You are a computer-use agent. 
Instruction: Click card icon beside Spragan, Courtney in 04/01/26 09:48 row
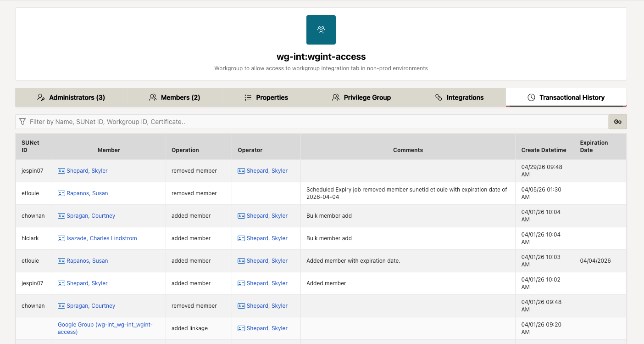pyautogui.click(x=61, y=306)
